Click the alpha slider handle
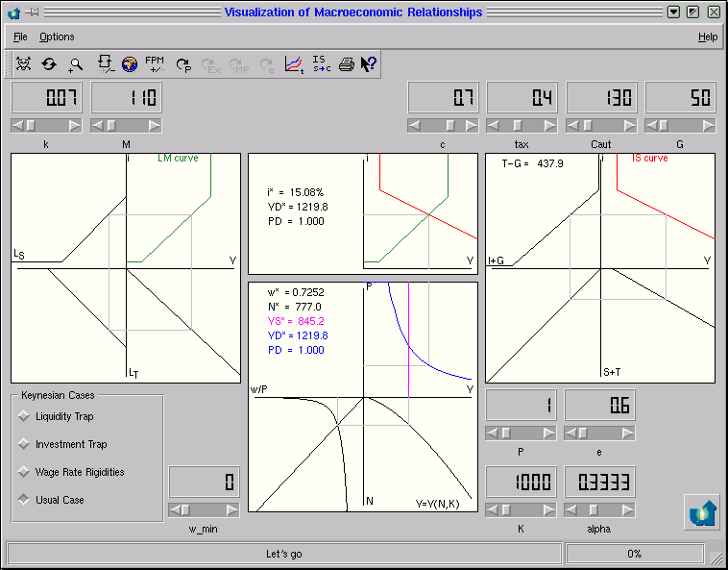Viewport: 728px width, 570px height. click(x=594, y=510)
